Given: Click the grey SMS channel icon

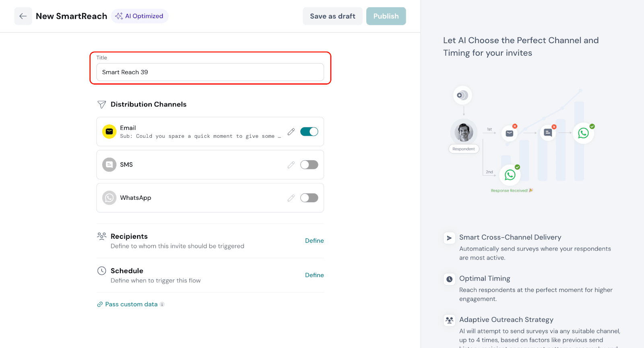Looking at the screenshot, I should click(109, 165).
